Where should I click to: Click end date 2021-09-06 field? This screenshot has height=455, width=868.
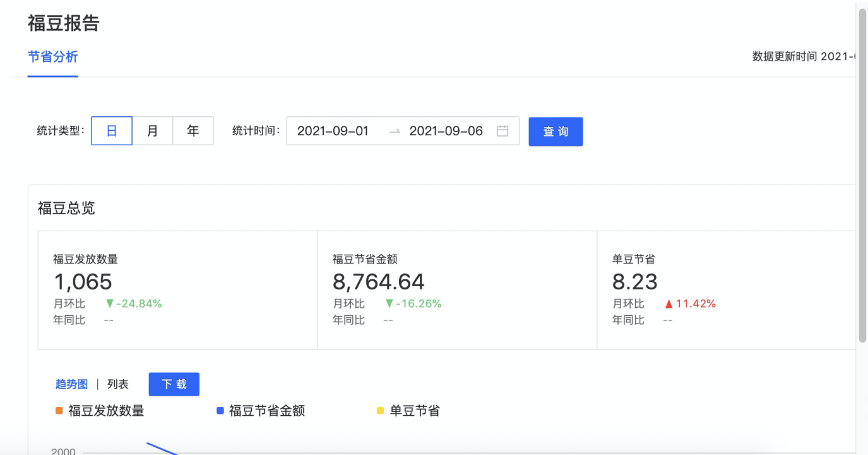pos(446,131)
